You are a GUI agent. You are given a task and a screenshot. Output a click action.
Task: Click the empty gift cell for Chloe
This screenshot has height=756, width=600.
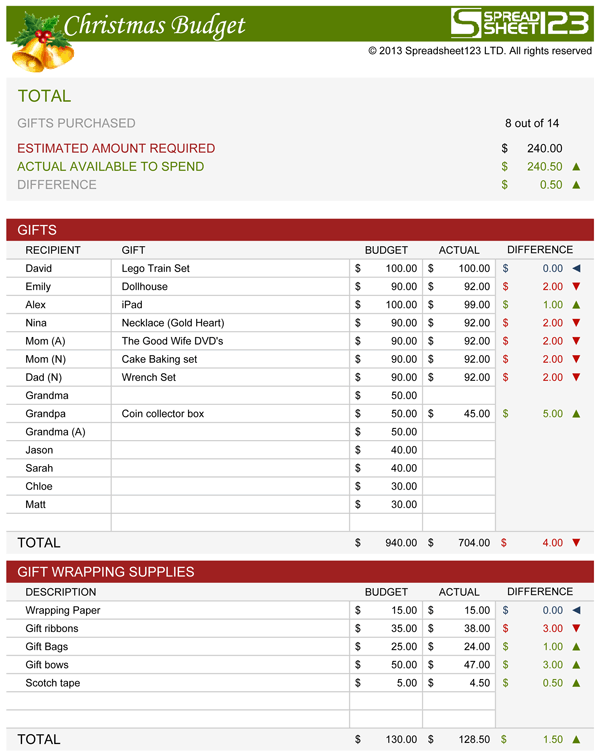click(x=231, y=486)
